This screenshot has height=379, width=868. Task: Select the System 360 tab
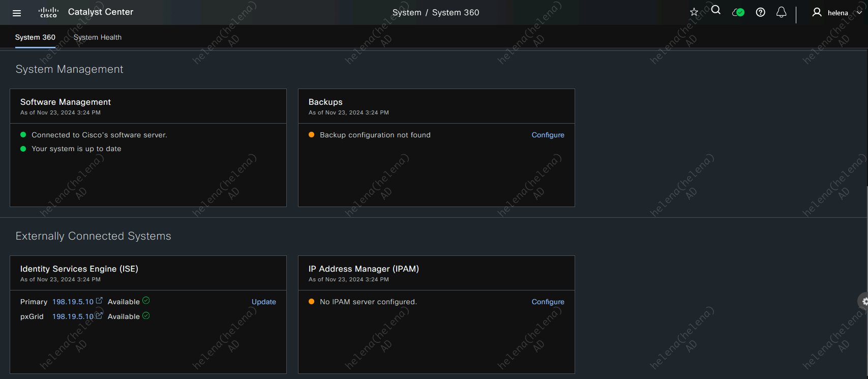[x=35, y=37]
